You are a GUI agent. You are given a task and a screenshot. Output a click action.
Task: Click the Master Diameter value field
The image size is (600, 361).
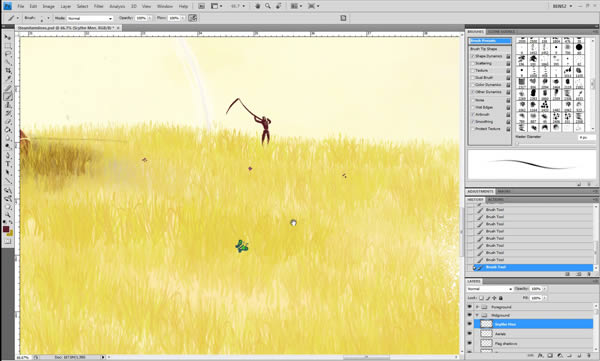click(x=587, y=137)
